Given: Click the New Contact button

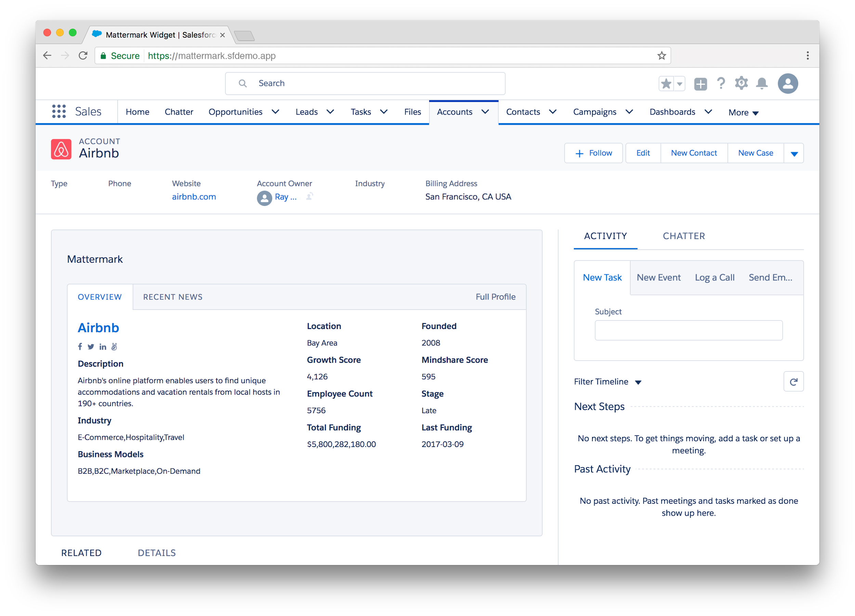Looking at the screenshot, I should click(x=694, y=152).
